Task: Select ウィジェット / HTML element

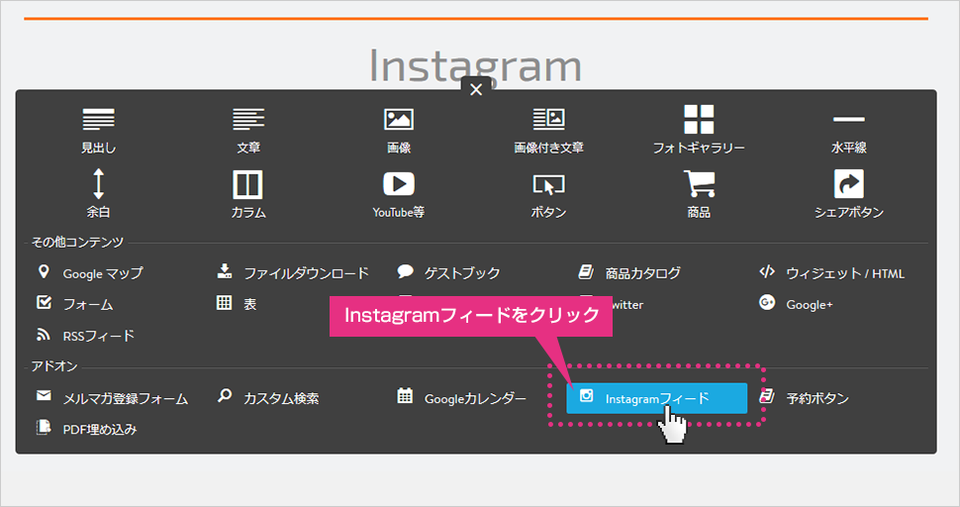Action: [831, 273]
